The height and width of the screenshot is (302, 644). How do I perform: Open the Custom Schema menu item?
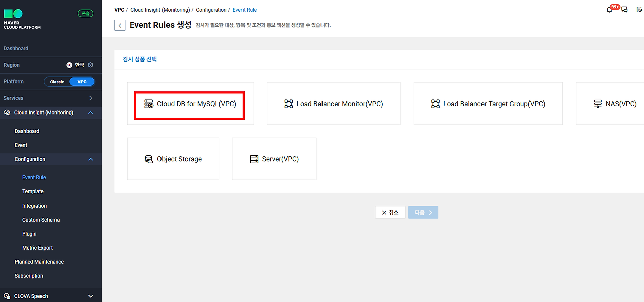coord(41,220)
